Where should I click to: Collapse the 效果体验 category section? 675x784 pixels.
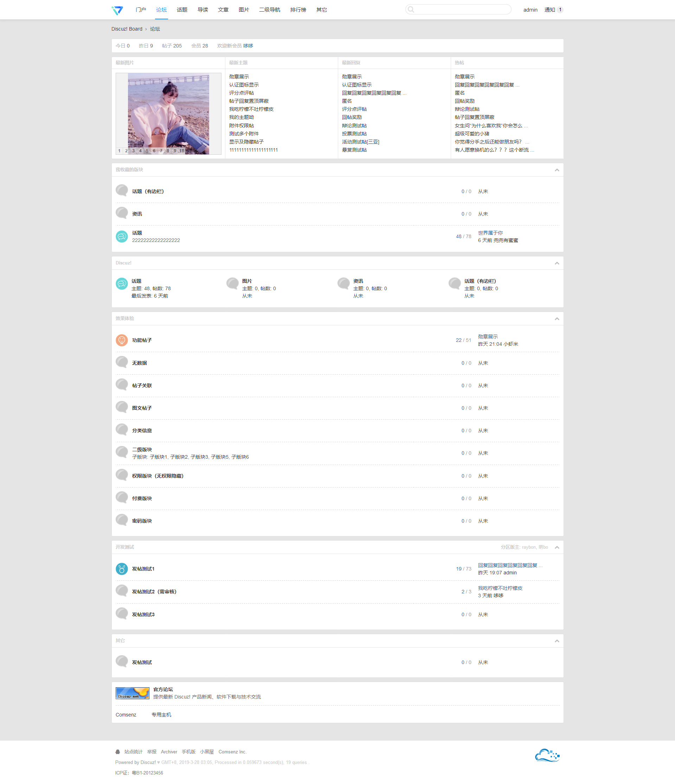pyautogui.click(x=557, y=319)
